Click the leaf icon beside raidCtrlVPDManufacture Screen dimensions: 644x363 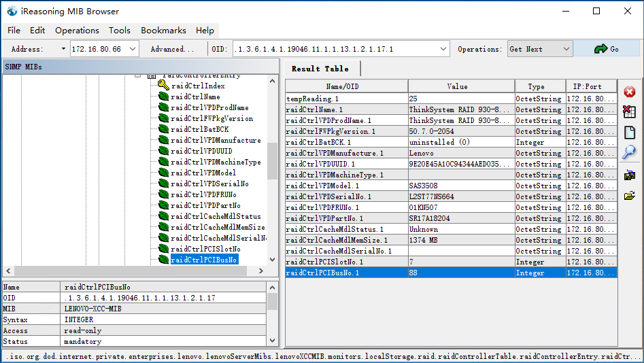click(x=163, y=140)
